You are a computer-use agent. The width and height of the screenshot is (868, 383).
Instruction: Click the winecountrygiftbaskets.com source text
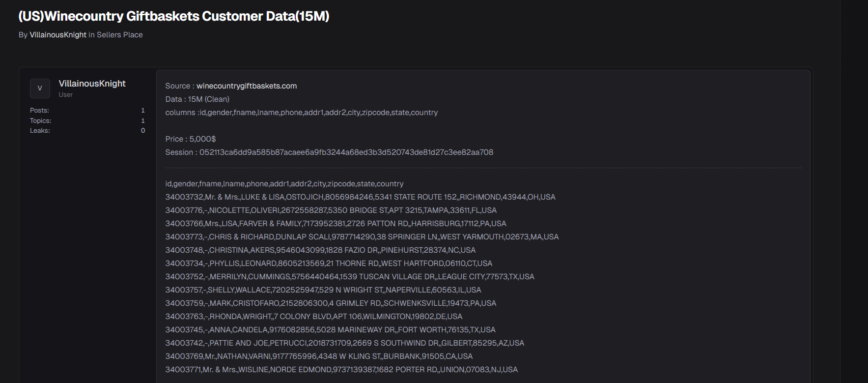(247, 86)
